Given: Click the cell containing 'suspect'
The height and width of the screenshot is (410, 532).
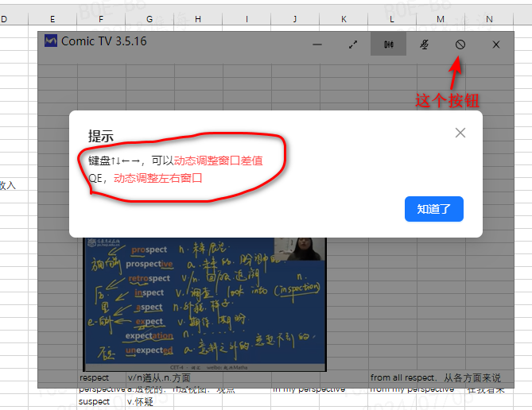Looking at the screenshot, I should pyautogui.click(x=102, y=401).
